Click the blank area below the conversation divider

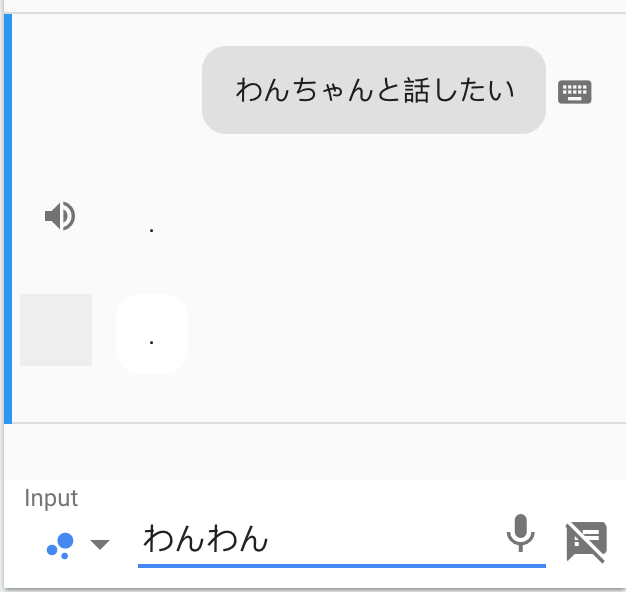point(315,451)
